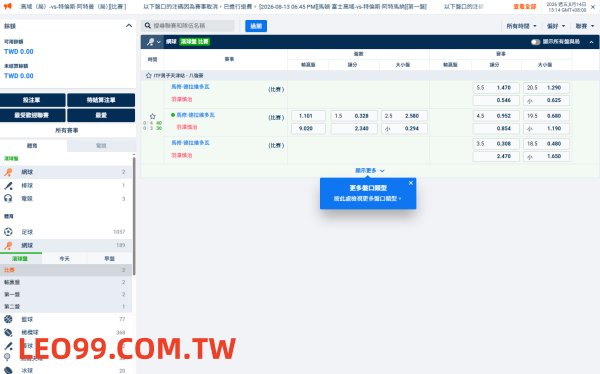The image size is (600, 374).
Task: Select total 18.5 odds 0.480
Action: [x=546, y=144]
